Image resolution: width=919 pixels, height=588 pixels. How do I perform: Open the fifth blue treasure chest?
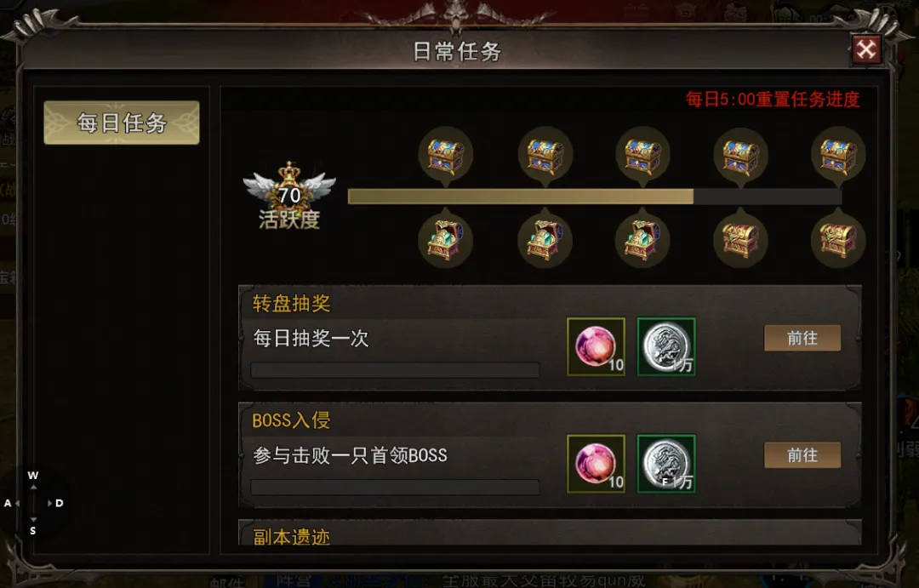point(838,156)
